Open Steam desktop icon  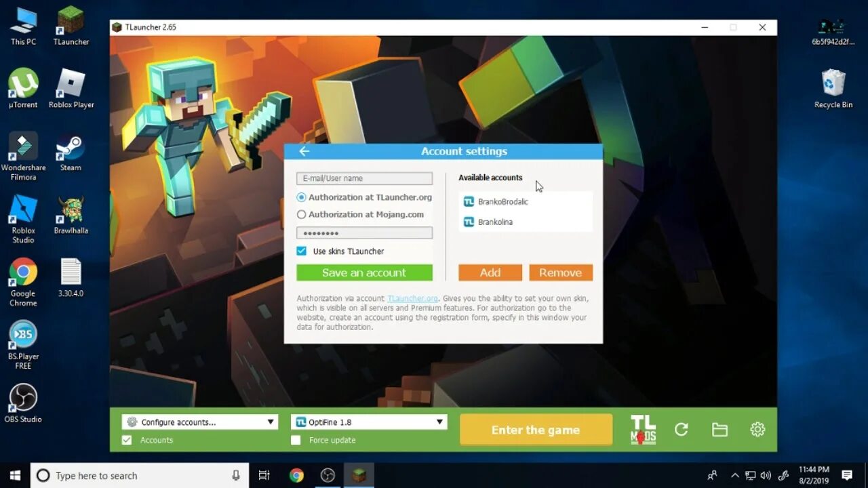pyautogui.click(x=71, y=152)
